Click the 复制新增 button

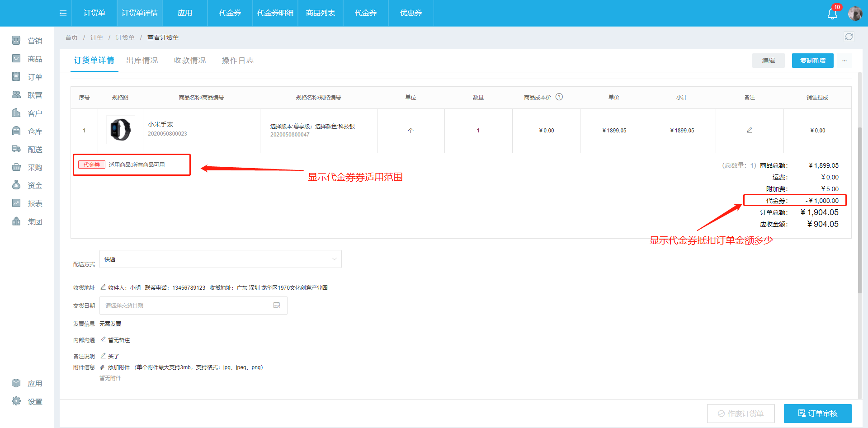click(x=812, y=61)
